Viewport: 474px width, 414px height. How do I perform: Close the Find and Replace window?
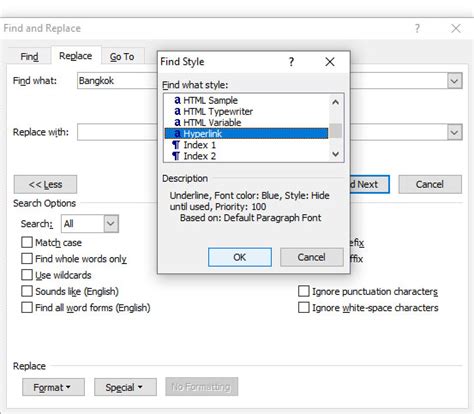[456, 28]
